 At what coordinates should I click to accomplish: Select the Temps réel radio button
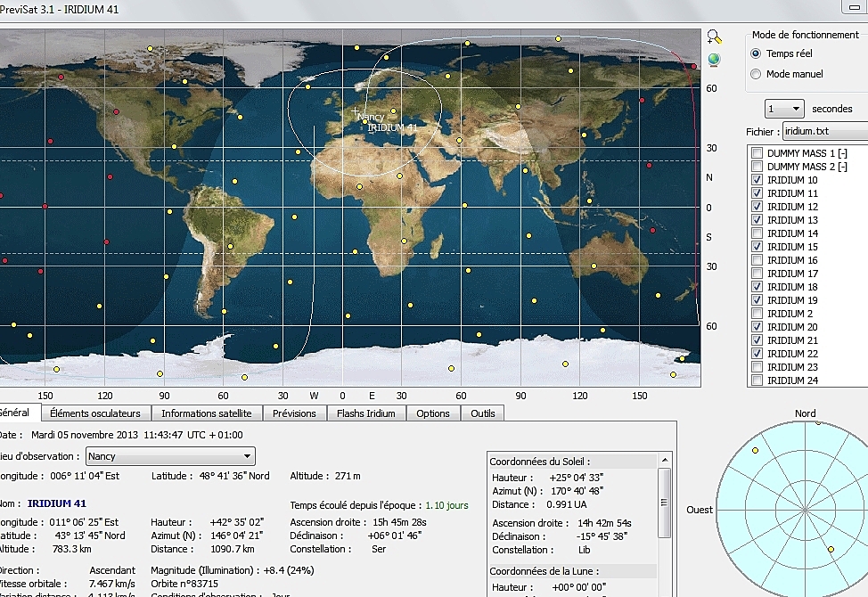click(x=756, y=53)
